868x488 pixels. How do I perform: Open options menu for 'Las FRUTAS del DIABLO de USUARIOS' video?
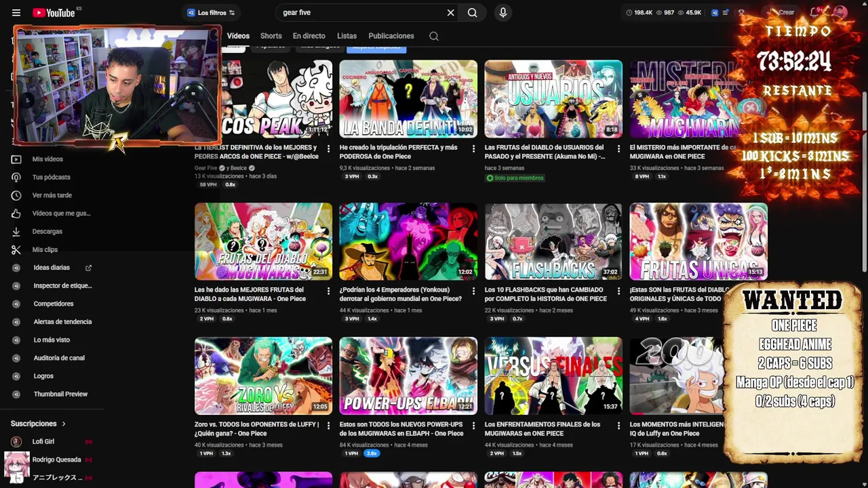click(x=618, y=148)
